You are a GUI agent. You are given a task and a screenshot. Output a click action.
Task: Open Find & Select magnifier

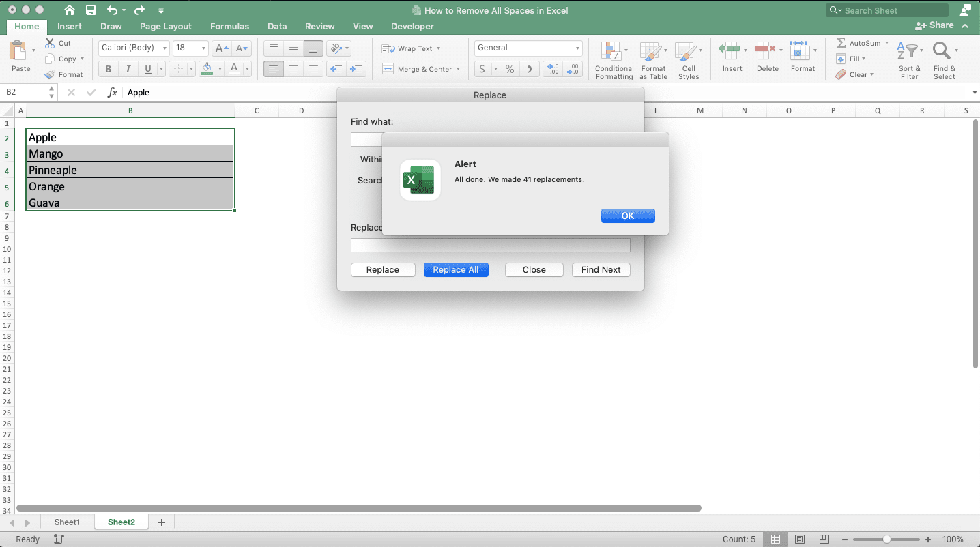945,60
